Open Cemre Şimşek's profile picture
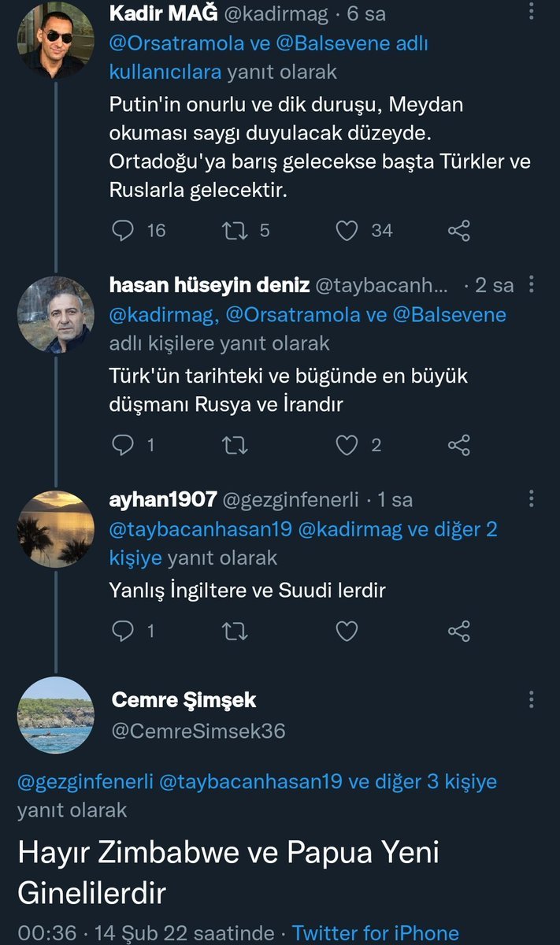560x945 pixels. (56, 715)
